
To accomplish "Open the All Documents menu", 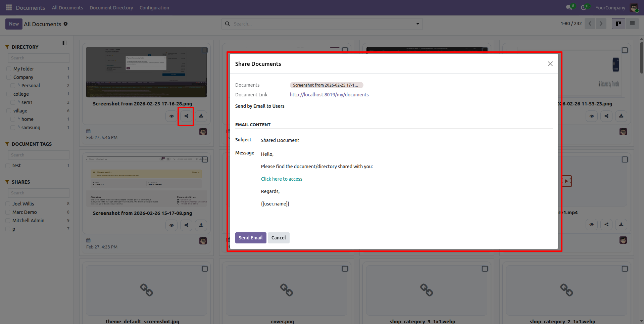I will click(67, 8).
